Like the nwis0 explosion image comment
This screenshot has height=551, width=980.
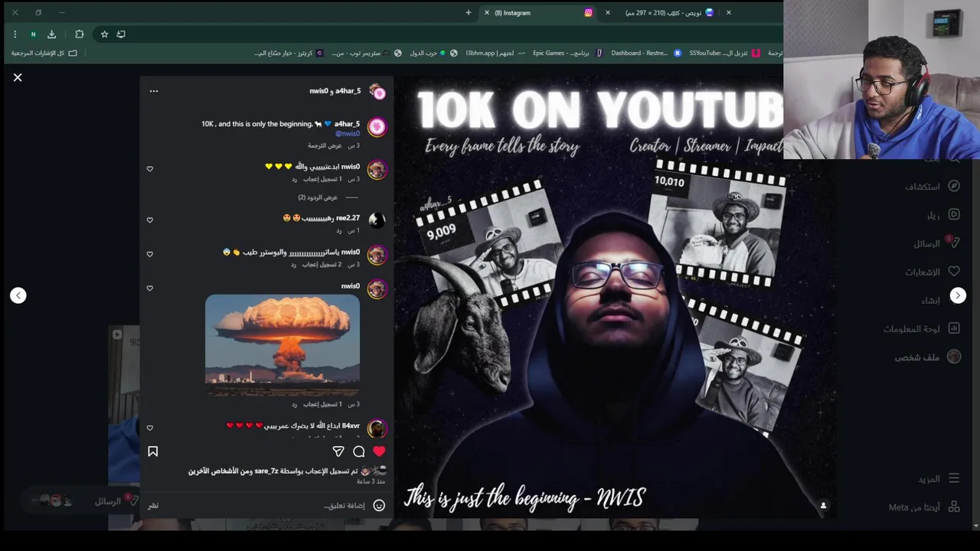(150, 289)
